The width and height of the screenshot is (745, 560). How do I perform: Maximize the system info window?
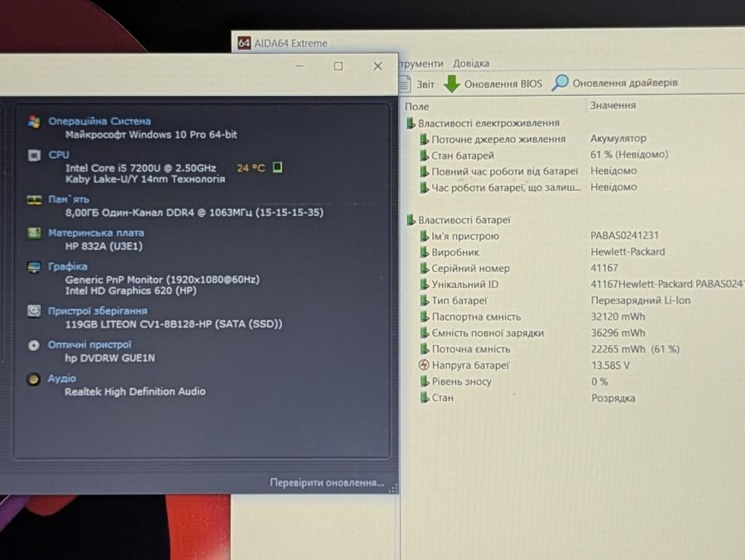(x=339, y=66)
